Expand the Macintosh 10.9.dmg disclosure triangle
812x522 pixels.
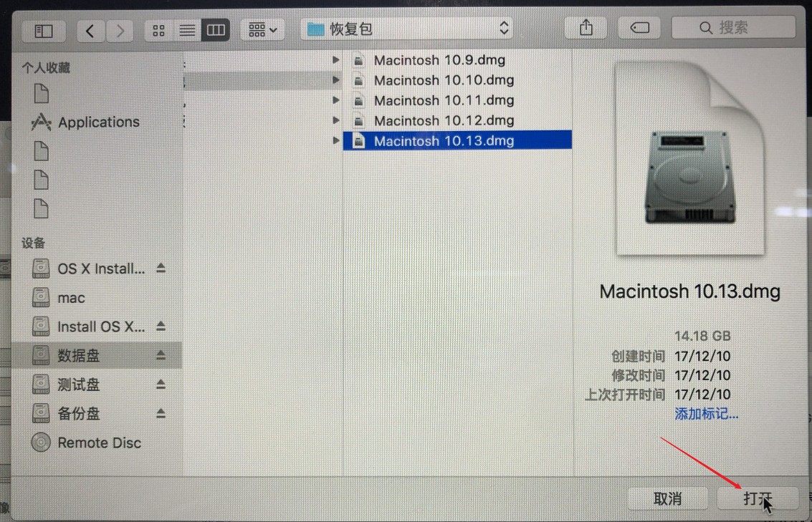point(335,60)
